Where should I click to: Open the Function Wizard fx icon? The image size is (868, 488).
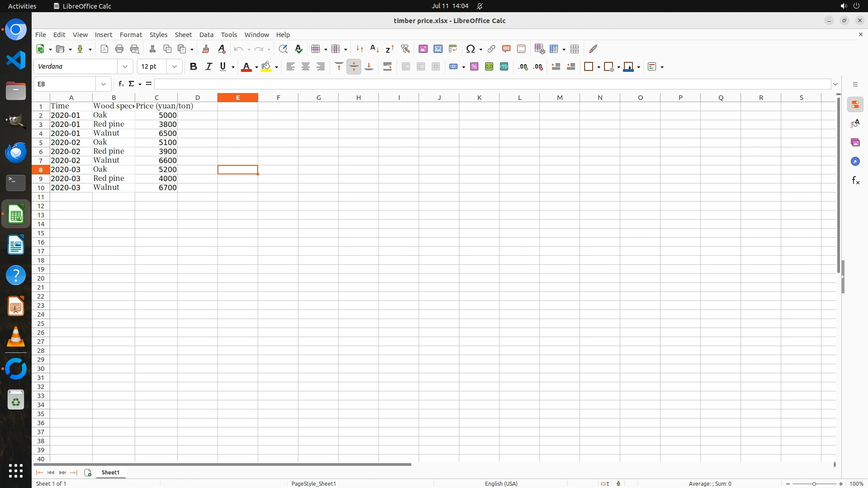tap(121, 84)
